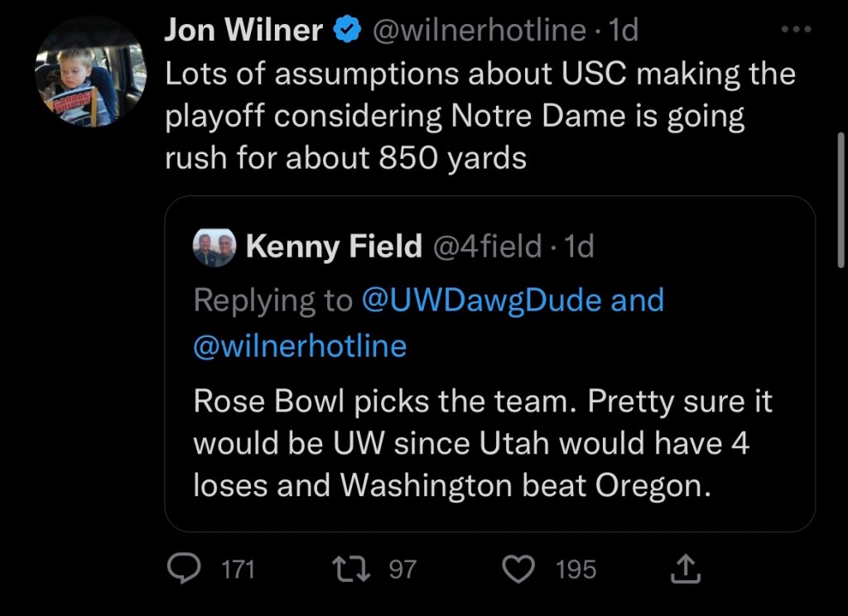
Task: Click @wilnerhotline mention in quoted reply
Action: pyautogui.click(x=300, y=345)
